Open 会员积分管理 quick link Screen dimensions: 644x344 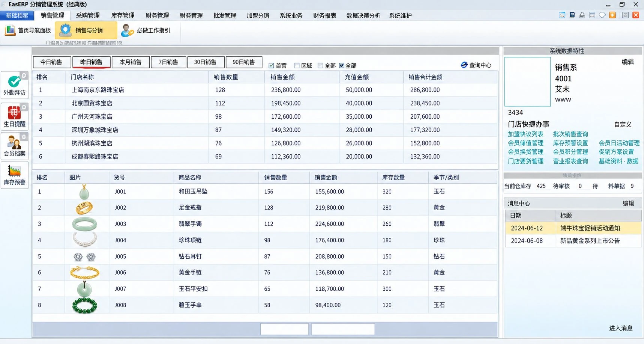click(570, 152)
